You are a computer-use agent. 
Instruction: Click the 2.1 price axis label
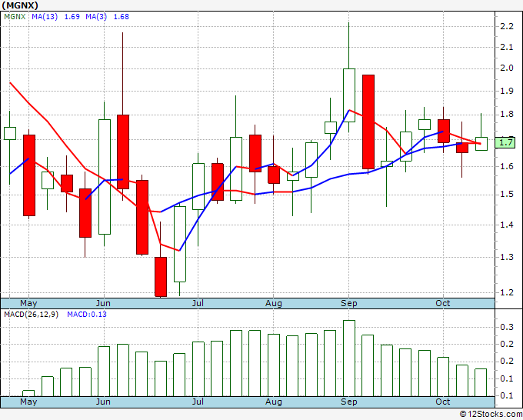click(507, 47)
